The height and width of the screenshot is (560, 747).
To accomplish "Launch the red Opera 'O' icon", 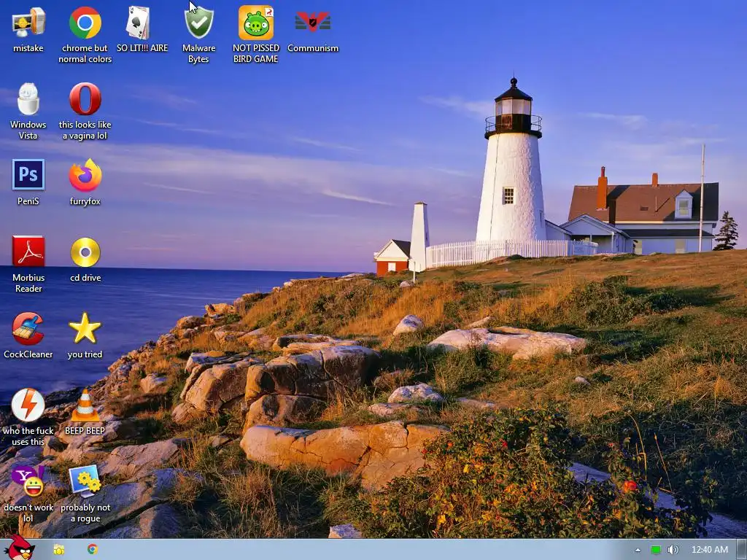I will [x=85, y=99].
